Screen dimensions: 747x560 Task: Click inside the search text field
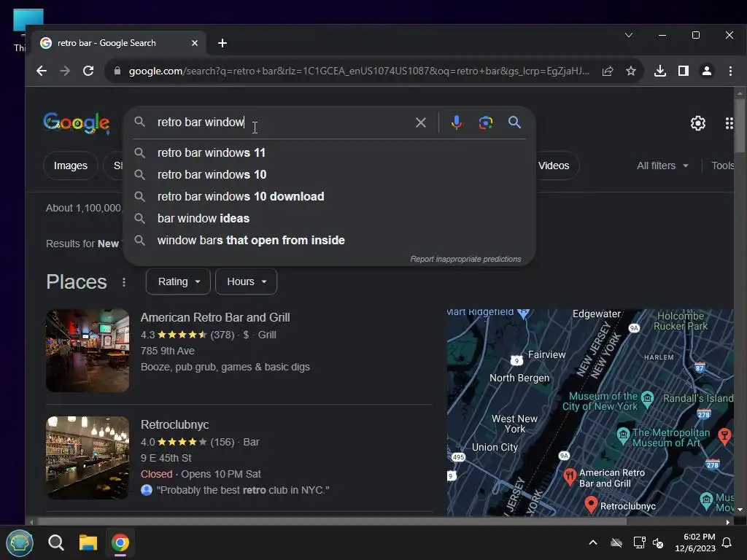tap(284, 122)
